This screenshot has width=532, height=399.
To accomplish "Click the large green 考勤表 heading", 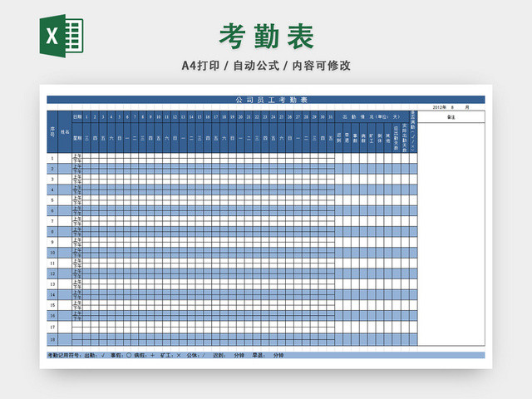I will coord(267,37).
